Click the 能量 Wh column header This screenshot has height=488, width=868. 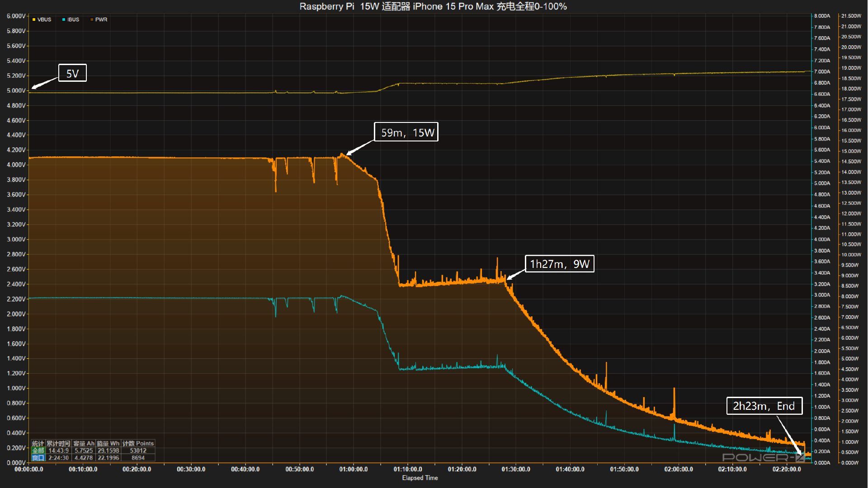(x=108, y=443)
